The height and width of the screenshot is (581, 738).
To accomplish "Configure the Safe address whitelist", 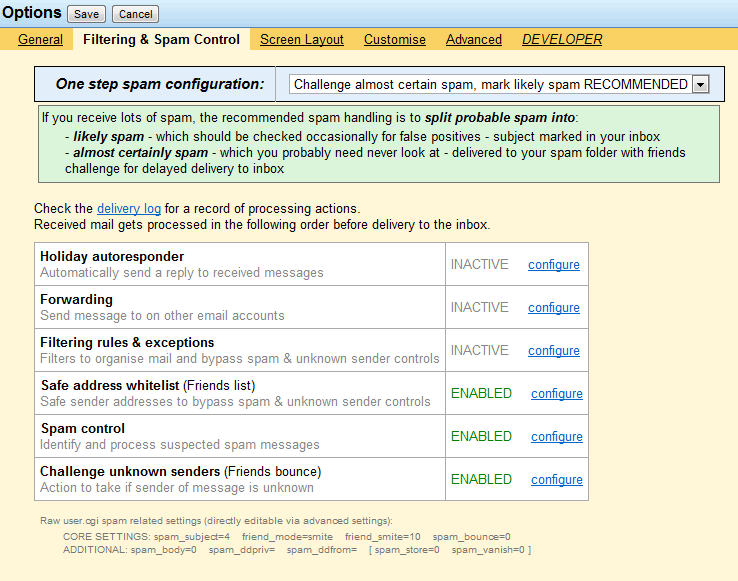I will (557, 394).
